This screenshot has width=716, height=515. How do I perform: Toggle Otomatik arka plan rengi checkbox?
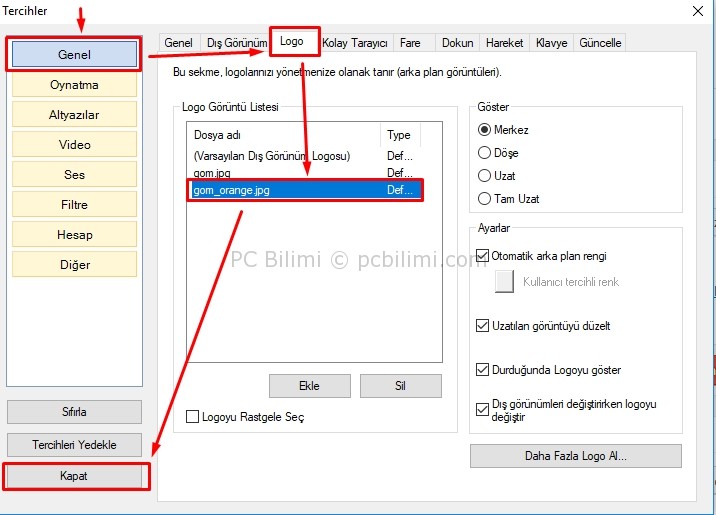click(482, 256)
